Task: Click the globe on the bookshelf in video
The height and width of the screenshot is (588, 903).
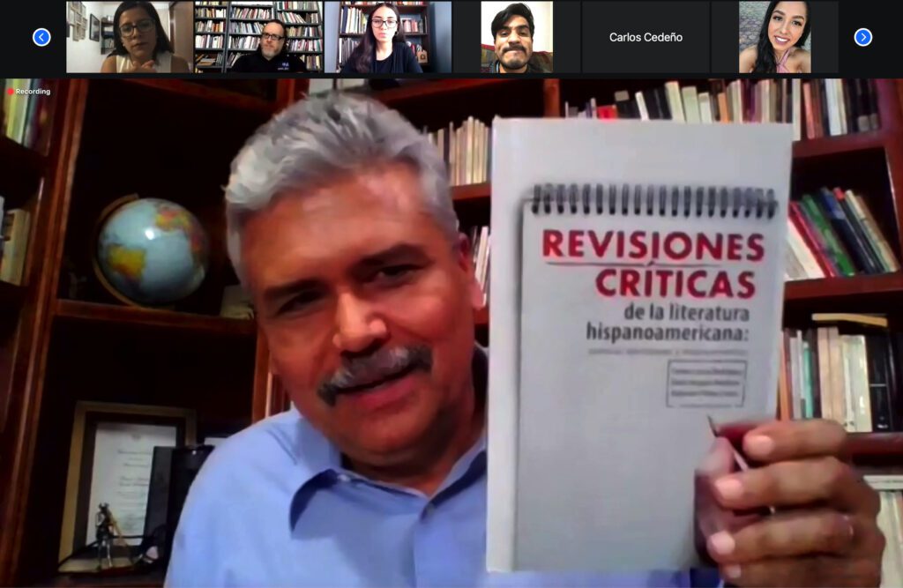Action: pos(153,250)
